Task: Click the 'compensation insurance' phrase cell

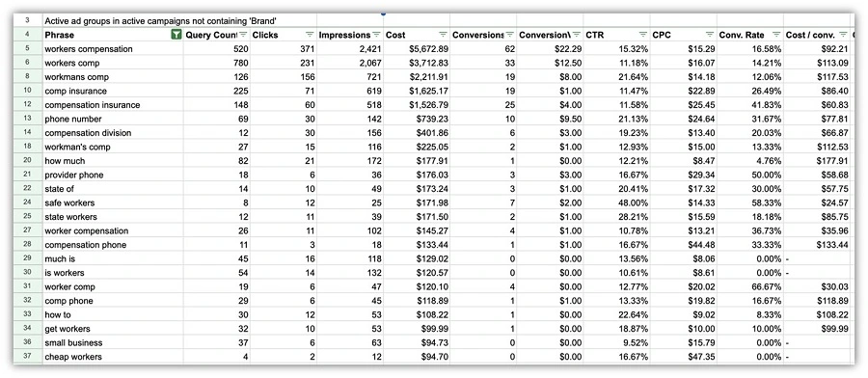Action: tap(113, 104)
